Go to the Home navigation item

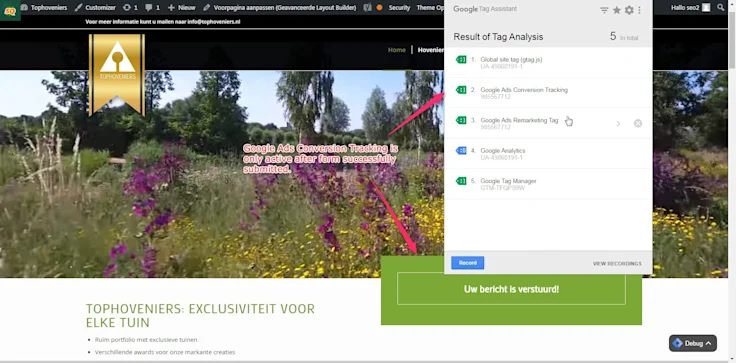point(397,50)
